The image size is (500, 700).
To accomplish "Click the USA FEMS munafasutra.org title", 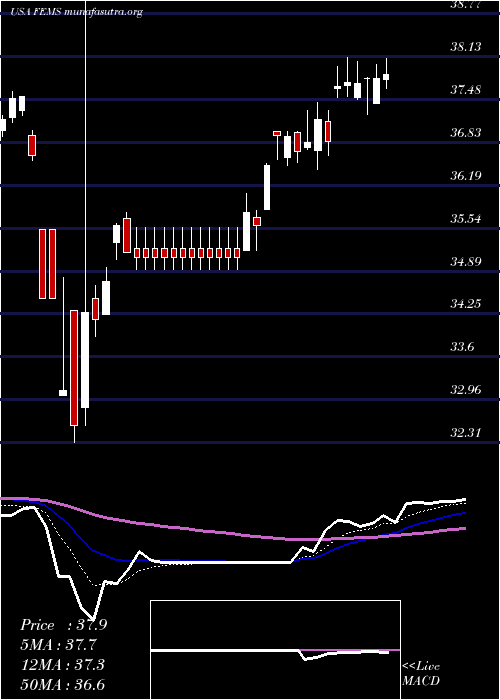I will point(77,12).
